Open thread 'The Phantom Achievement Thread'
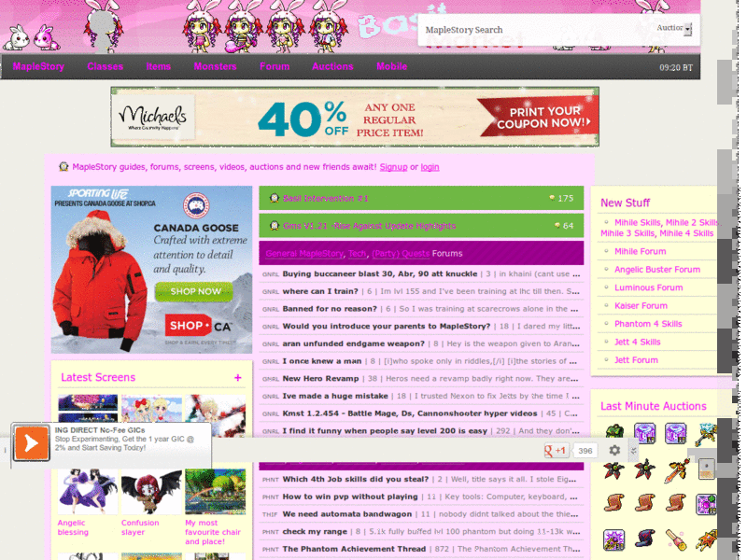The image size is (747, 560). click(354, 549)
